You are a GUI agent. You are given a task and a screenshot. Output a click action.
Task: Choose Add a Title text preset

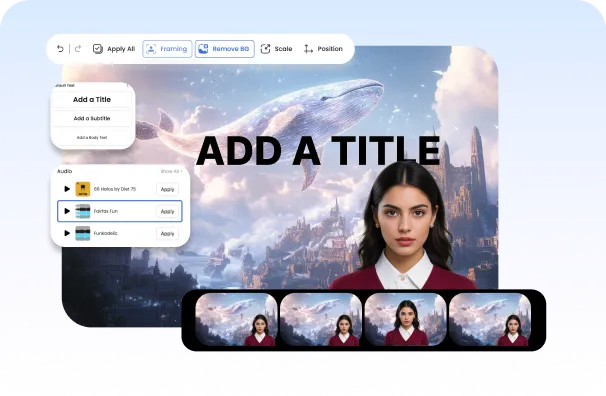[92, 99]
